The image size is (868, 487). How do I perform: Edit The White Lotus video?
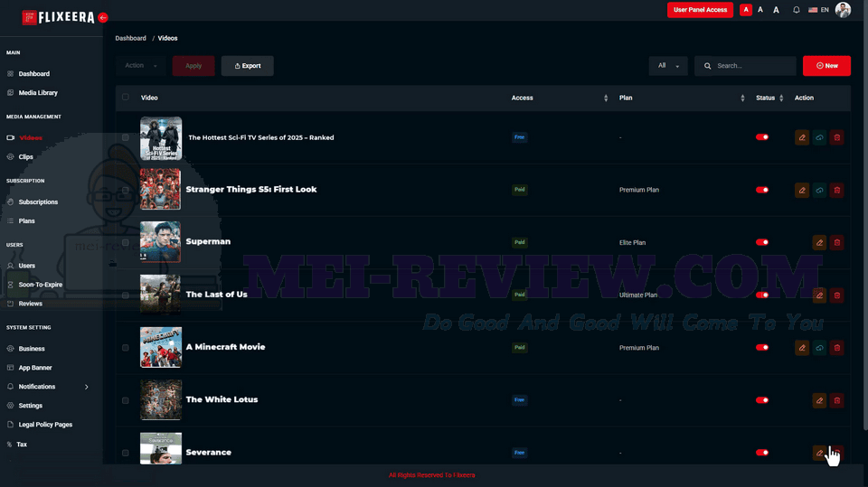(819, 400)
